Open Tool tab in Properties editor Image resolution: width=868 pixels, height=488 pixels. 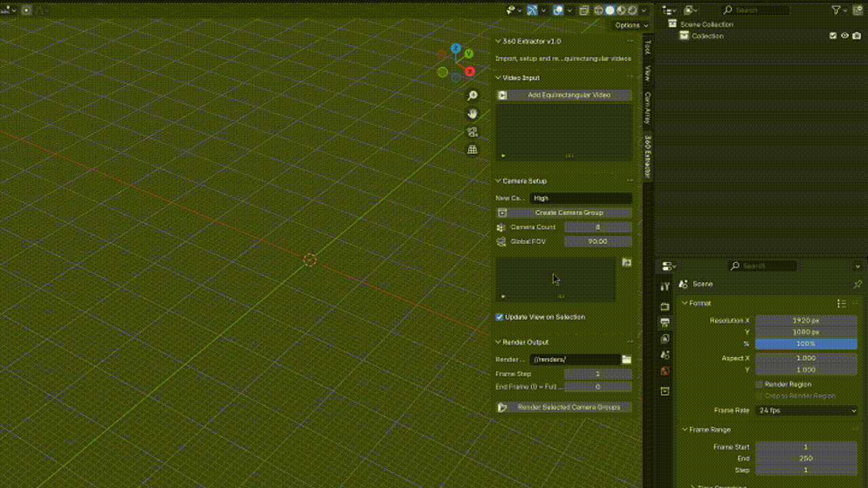pos(665,287)
